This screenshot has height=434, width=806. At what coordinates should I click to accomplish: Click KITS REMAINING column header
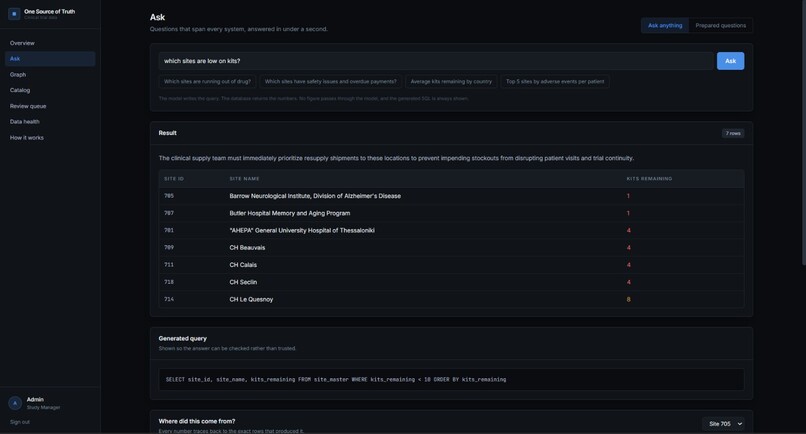click(649, 179)
